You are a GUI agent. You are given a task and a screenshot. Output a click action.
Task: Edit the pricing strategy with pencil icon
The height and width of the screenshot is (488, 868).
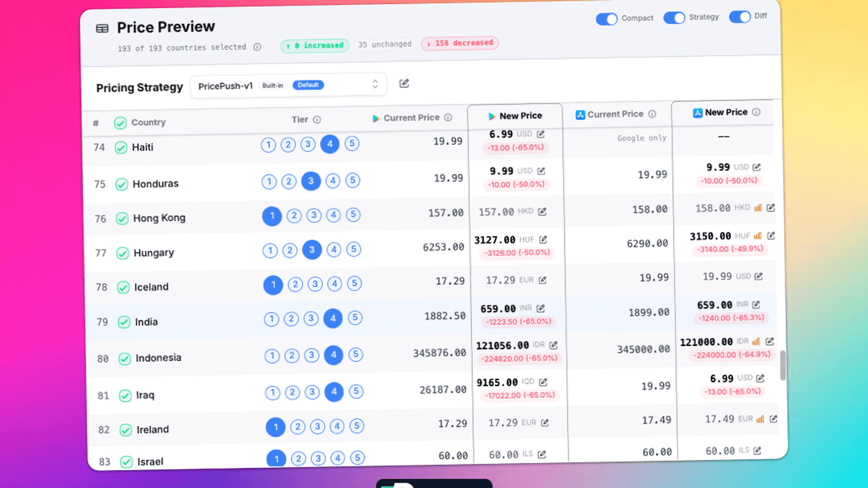(404, 83)
